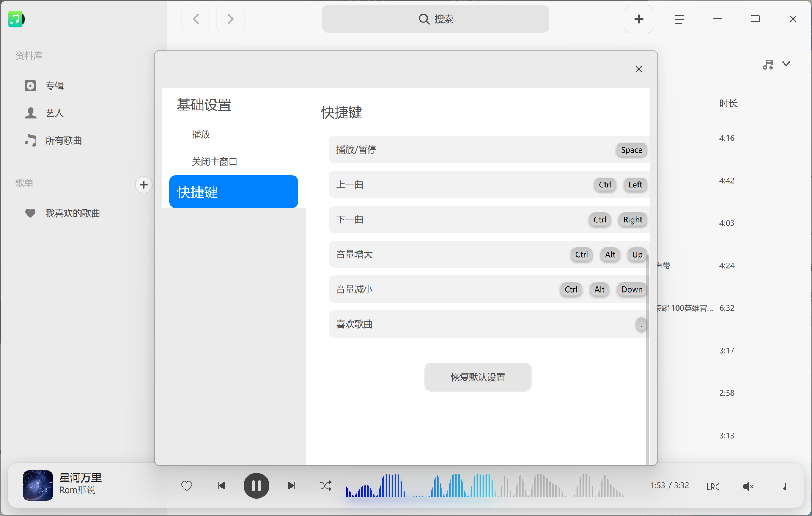Click the green music app logo
This screenshot has width=812, height=516.
pyautogui.click(x=16, y=19)
